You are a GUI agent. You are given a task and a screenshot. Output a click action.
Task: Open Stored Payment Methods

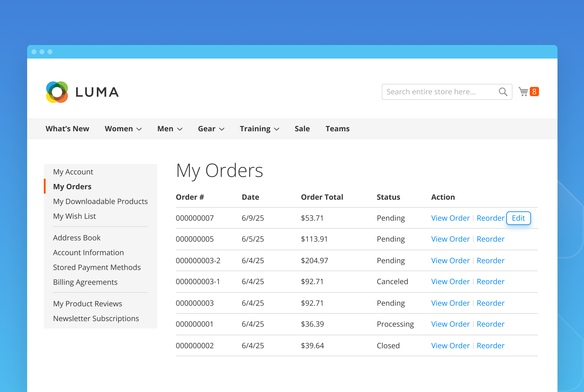point(97,267)
